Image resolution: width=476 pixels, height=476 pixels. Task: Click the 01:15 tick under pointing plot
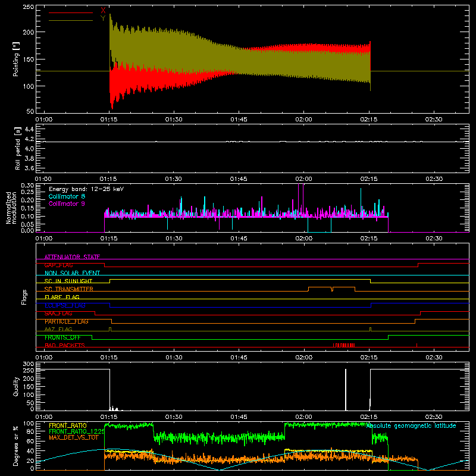click(x=109, y=120)
